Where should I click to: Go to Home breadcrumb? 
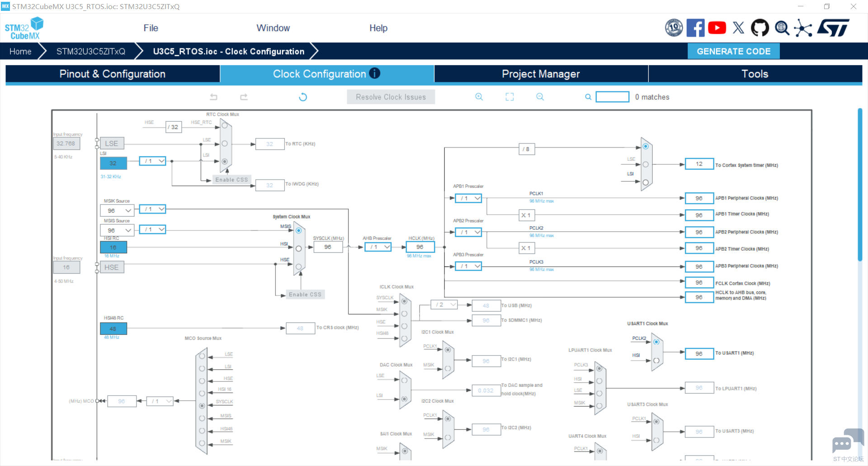(x=20, y=51)
